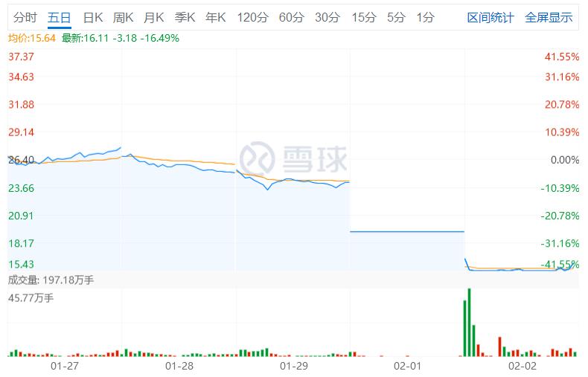The width and height of the screenshot is (588, 377).
Task: Choose the 120分 interval tab
Action: pos(253,17)
